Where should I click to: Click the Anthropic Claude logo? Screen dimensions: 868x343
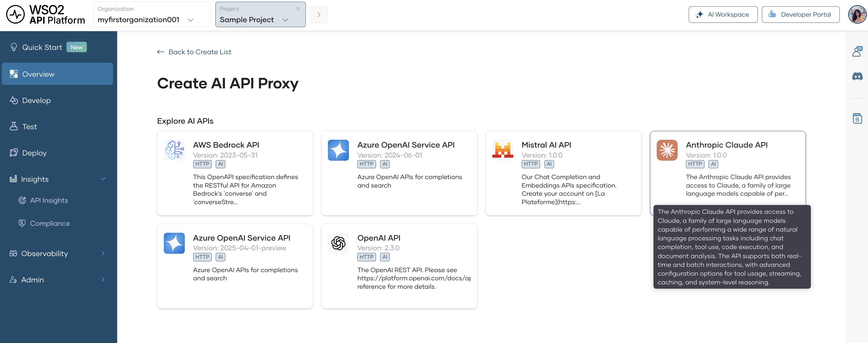coord(667,150)
